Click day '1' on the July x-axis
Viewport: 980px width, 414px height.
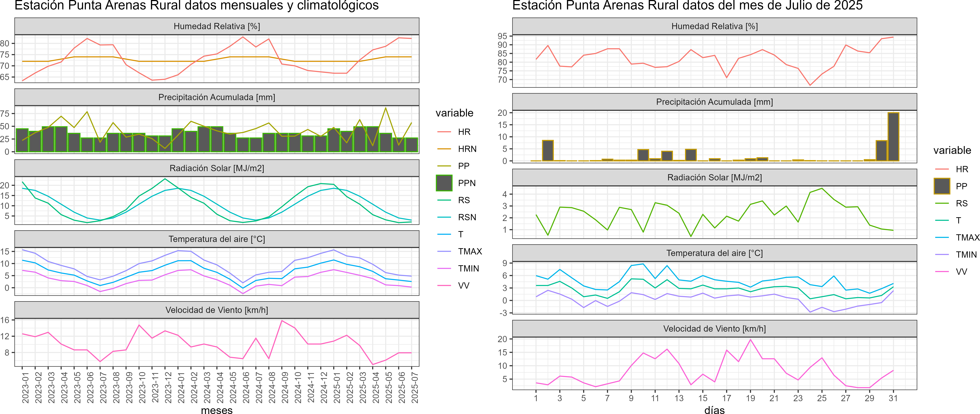click(x=536, y=398)
